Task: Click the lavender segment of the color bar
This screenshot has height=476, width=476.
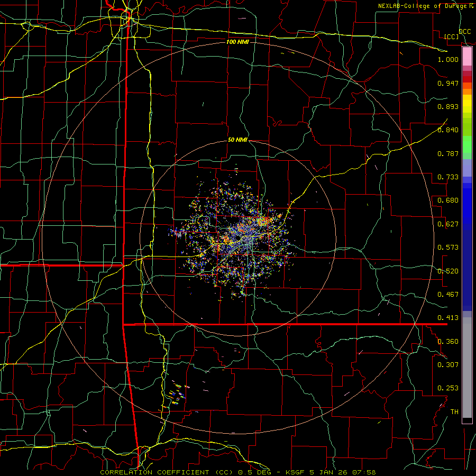Action: 467,168
